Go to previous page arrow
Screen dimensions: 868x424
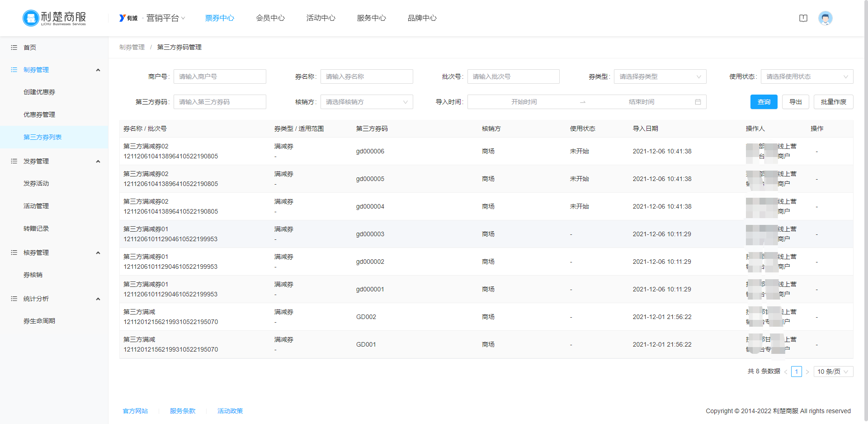click(786, 372)
